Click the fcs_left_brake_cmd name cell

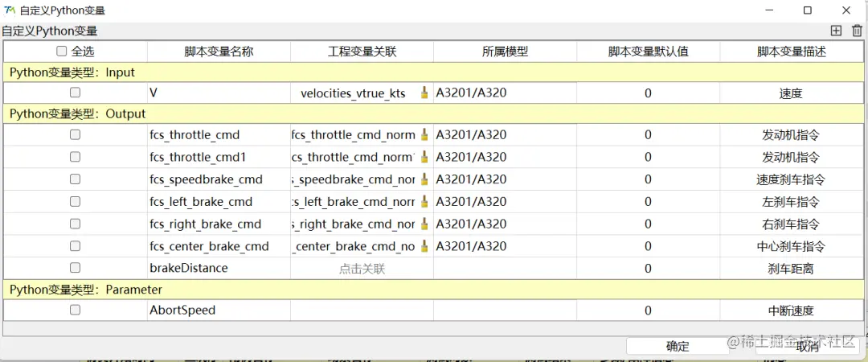[219, 201]
